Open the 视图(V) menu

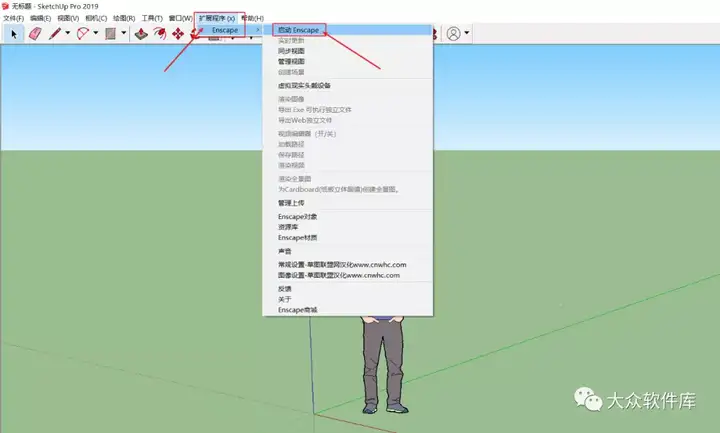pyautogui.click(x=68, y=18)
